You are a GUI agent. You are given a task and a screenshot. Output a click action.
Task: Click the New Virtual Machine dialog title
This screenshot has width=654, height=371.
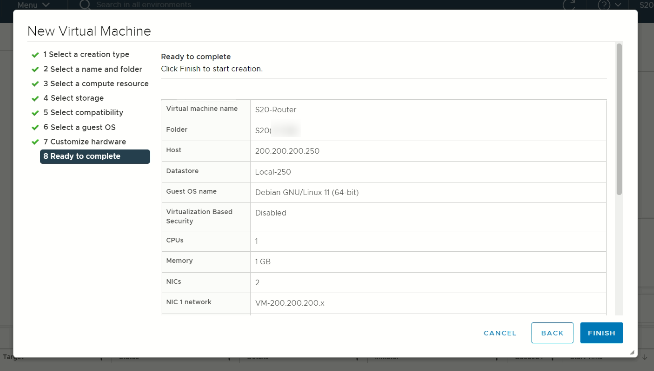point(89,31)
